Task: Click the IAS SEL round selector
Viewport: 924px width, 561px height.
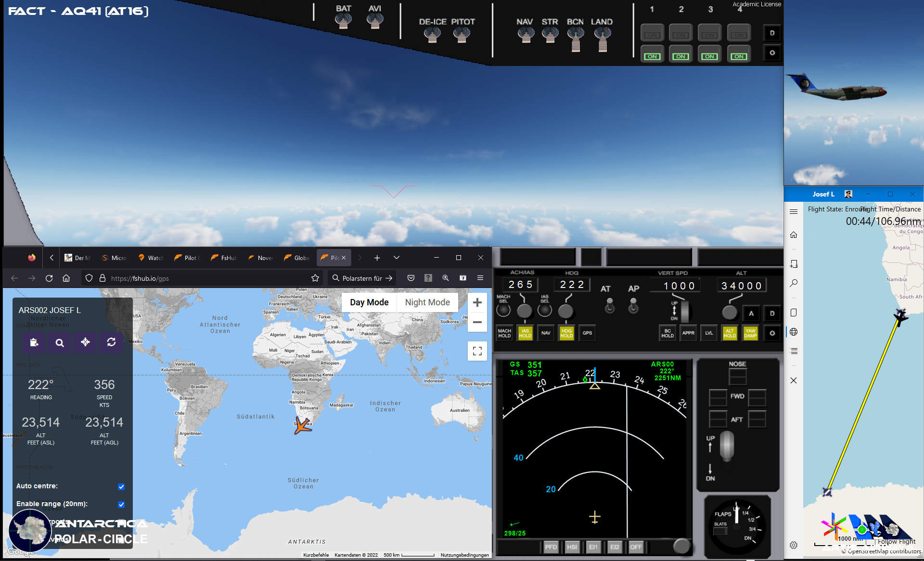Action: (x=545, y=311)
